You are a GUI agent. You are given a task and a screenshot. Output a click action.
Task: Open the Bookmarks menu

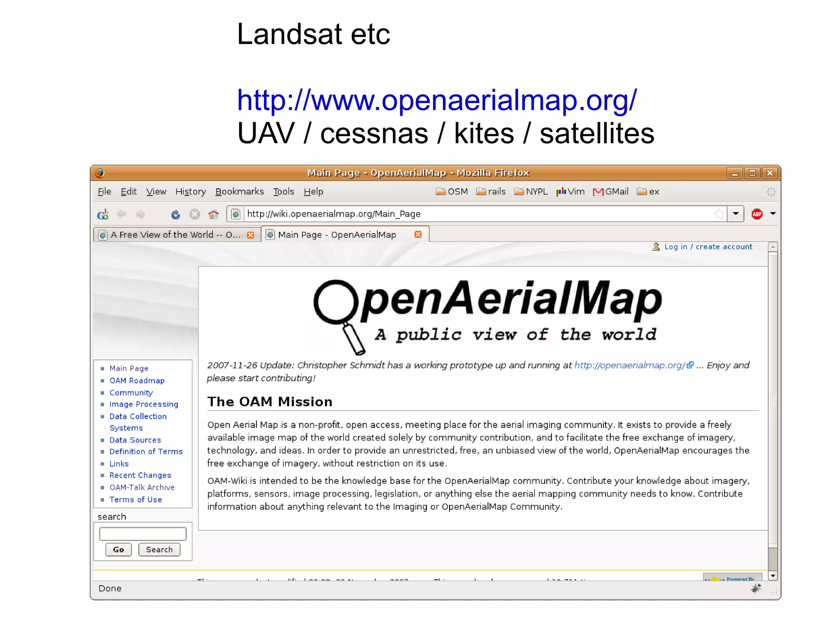240,192
